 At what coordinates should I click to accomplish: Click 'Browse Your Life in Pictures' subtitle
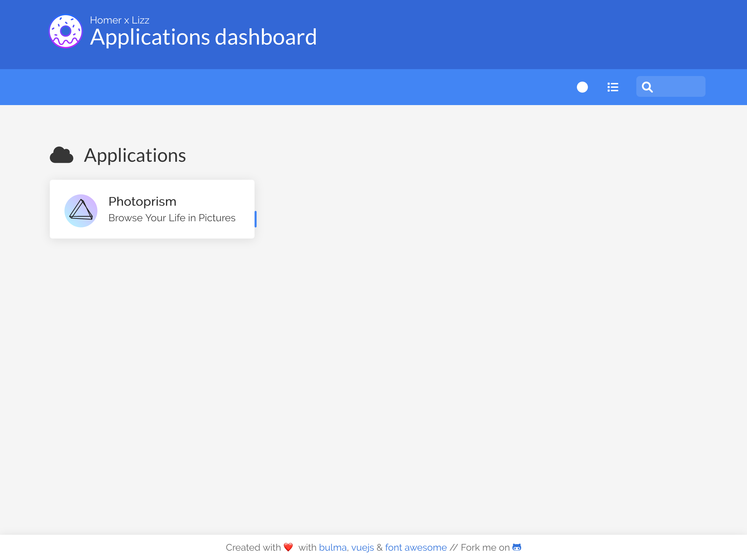coord(172,218)
